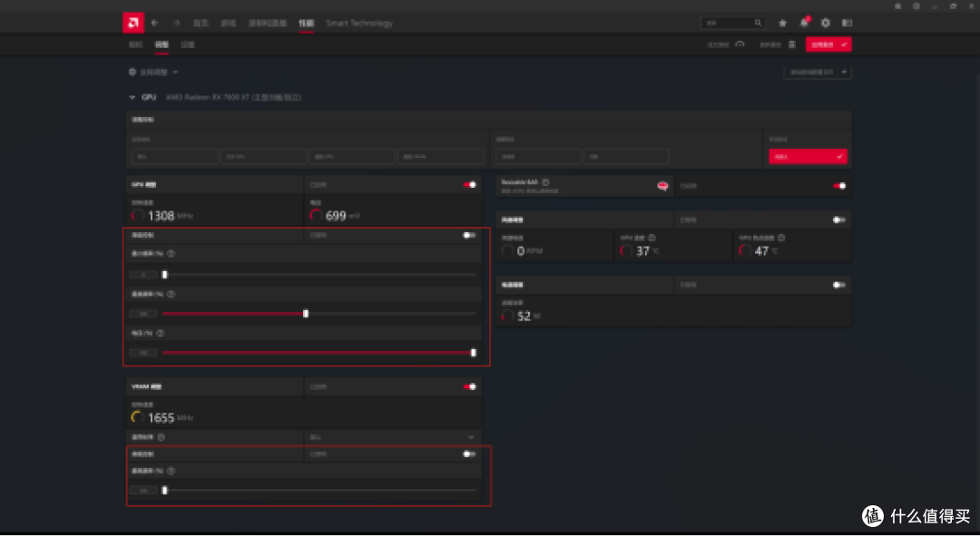
Task: Open favorites with the star icon
Action: (782, 23)
